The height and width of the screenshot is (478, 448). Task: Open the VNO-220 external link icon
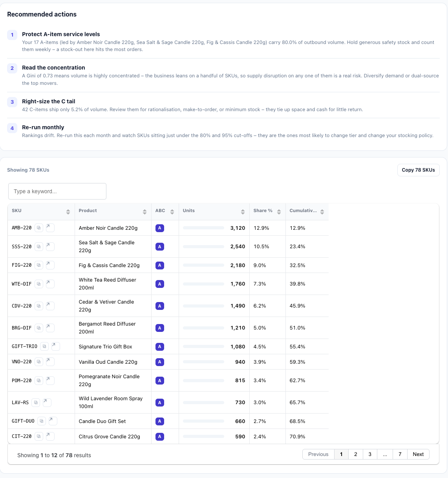50,362
